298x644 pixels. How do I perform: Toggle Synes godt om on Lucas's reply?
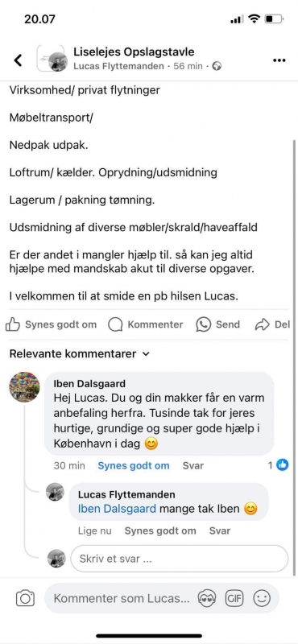pos(160,530)
